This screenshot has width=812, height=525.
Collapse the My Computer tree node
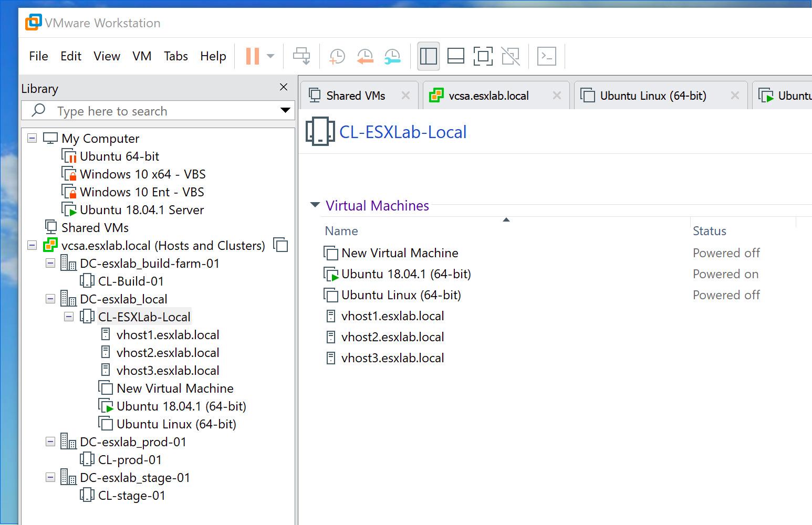[32, 138]
